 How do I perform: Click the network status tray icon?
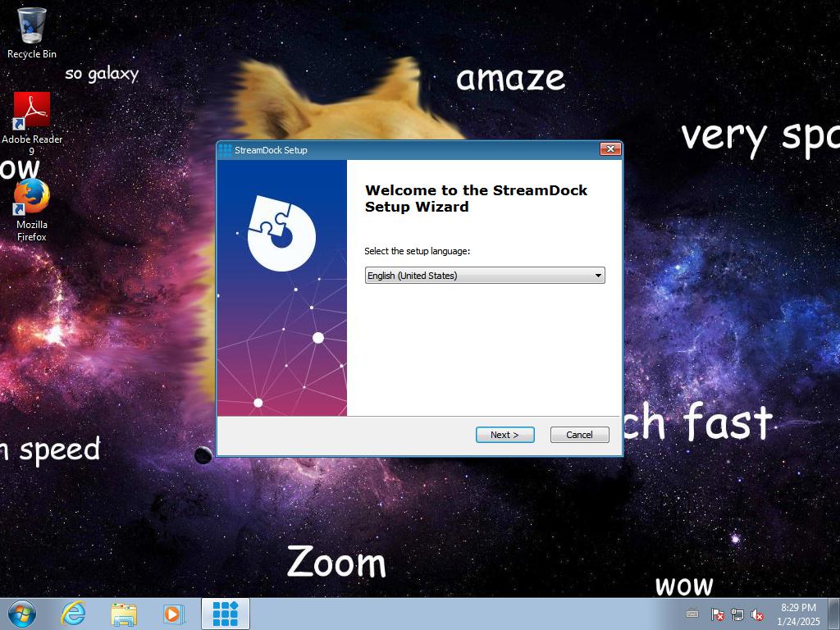point(737,614)
